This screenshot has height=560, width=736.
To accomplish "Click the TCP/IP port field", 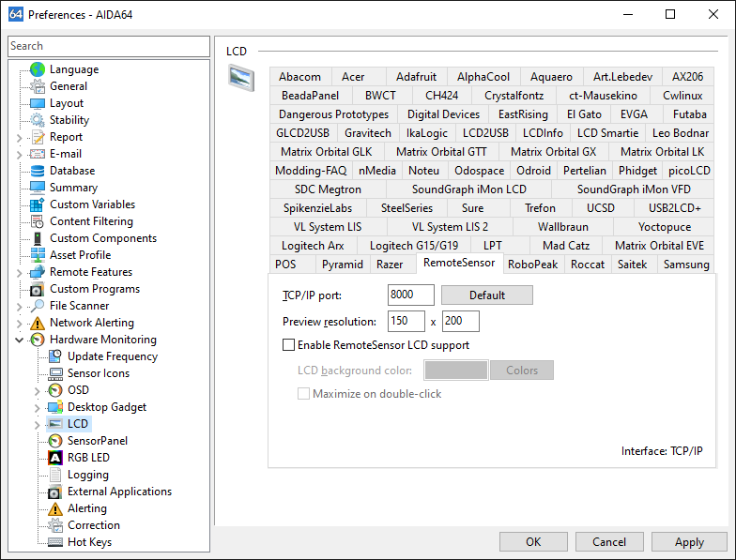I will point(411,295).
